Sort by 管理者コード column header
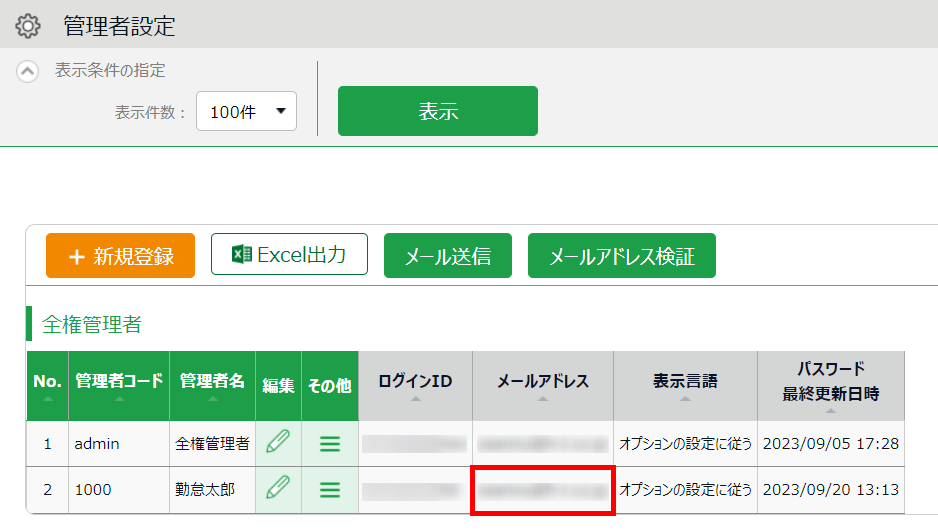 [x=119, y=384]
